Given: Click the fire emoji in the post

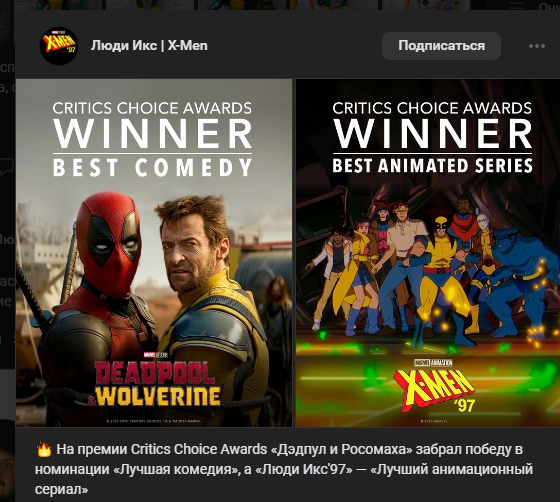Looking at the screenshot, I should [44, 450].
